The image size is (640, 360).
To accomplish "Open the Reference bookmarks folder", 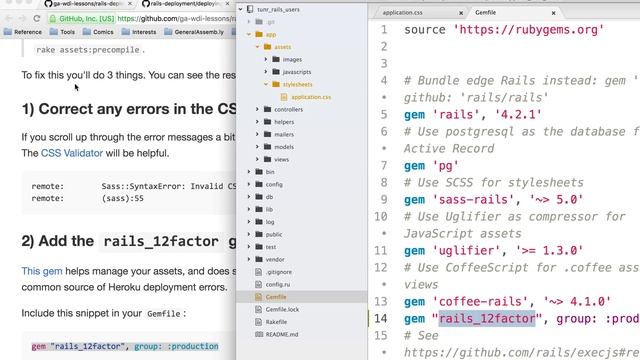I will [23, 32].
